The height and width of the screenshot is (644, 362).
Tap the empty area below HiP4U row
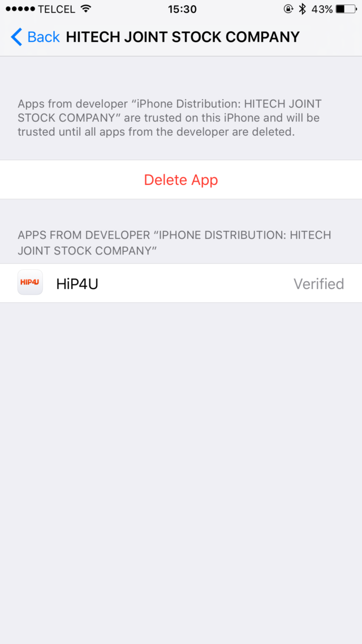181,473
